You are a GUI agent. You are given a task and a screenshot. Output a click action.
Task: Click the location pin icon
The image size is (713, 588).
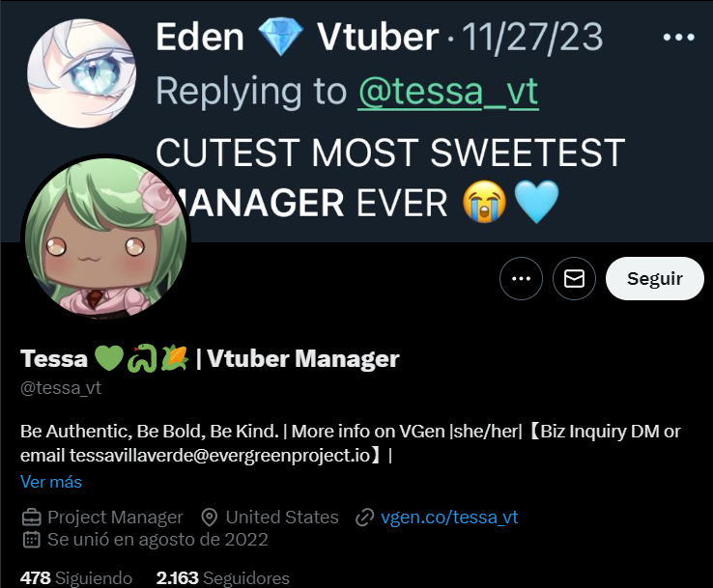point(210,518)
